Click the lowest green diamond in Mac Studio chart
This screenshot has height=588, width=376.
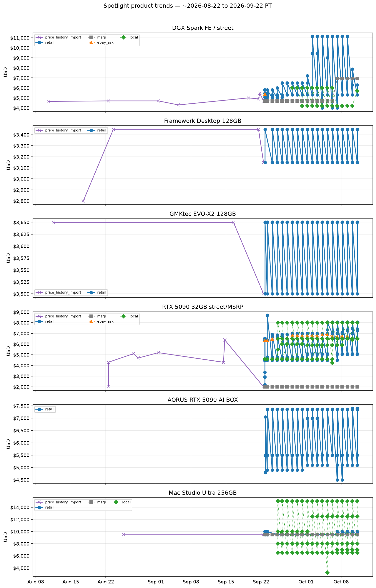tap(327, 573)
